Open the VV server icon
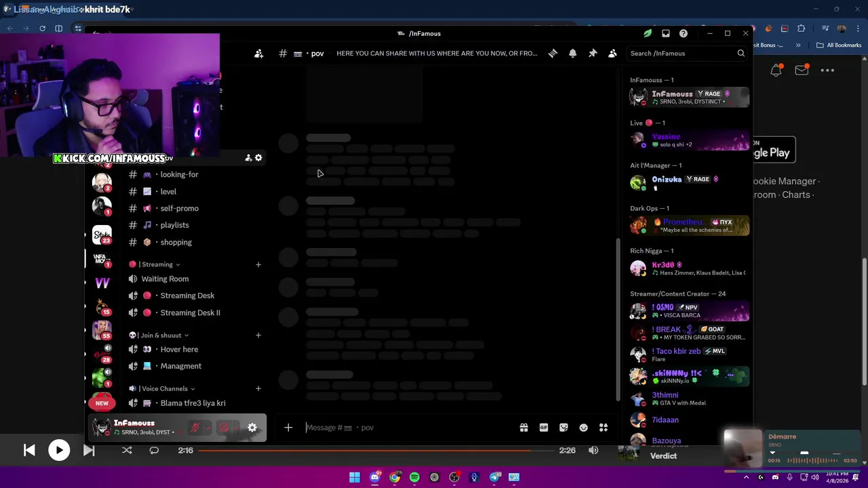Image resolution: width=868 pixels, height=488 pixels. click(x=102, y=283)
